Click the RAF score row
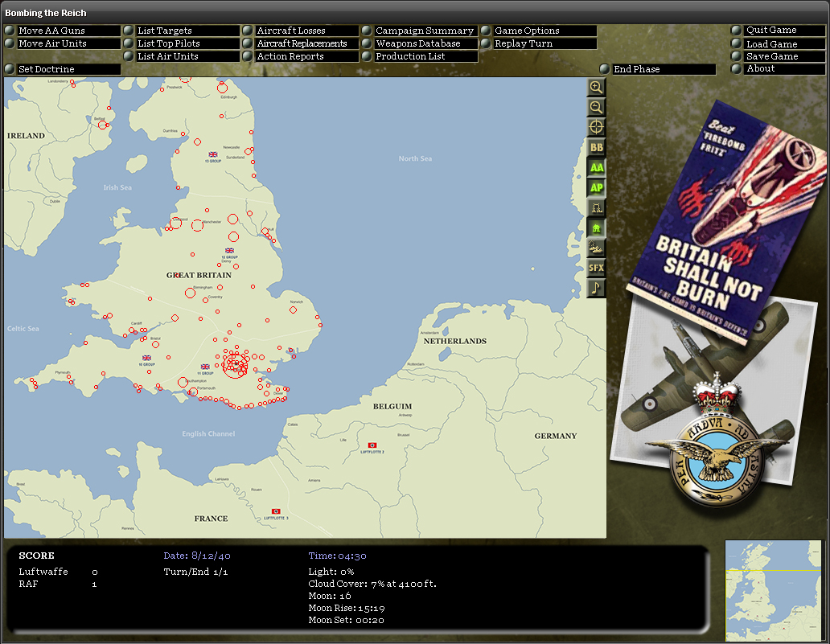The width and height of the screenshot is (830, 644). pos(58,584)
